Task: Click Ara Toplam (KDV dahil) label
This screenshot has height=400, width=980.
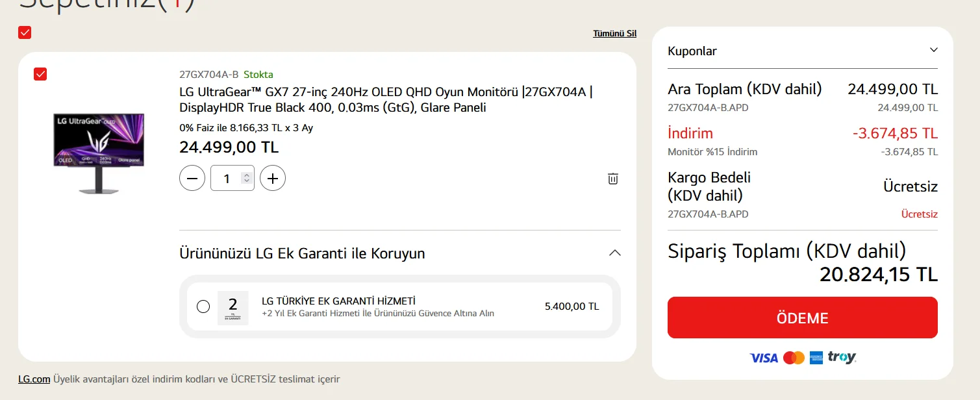Action: point(745,89)
